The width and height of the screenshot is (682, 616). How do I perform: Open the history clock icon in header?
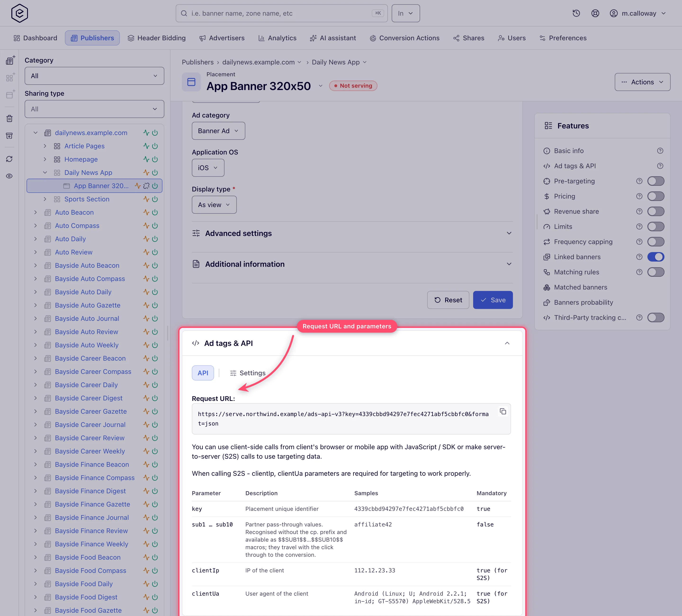(576, 13)
